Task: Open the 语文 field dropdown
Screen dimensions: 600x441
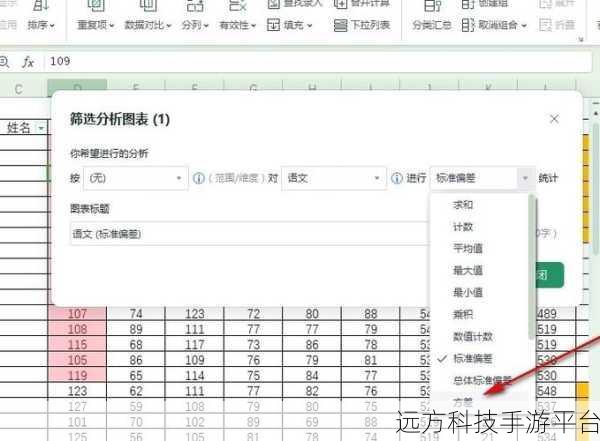Action: [x=334, y=178]
